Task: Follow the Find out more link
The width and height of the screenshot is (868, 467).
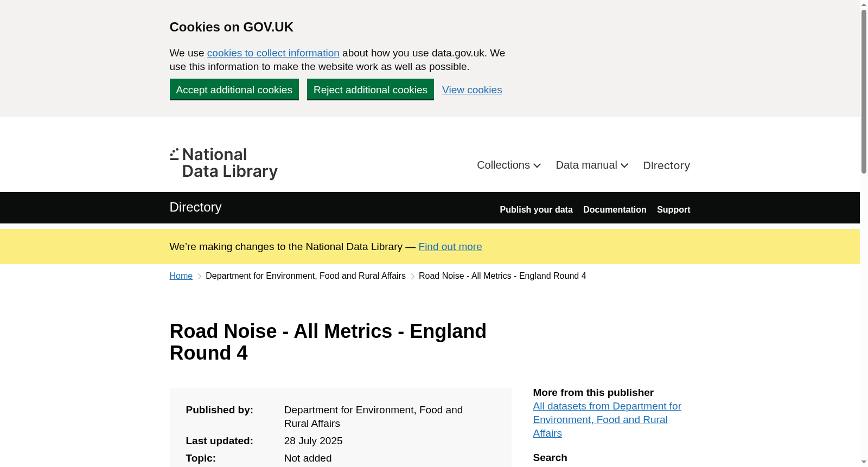Action: click(x=450, y=247)
